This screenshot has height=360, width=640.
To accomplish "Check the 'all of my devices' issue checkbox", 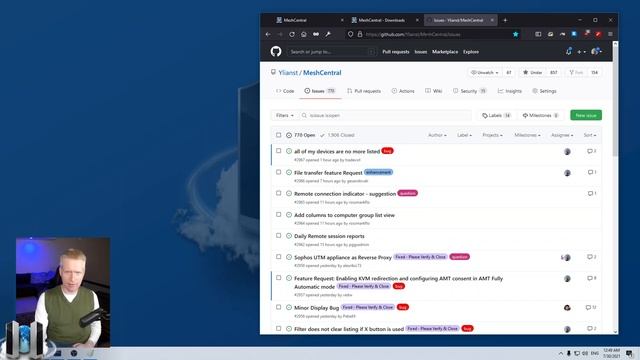I will pyautogui.click(x=278, y=151).
